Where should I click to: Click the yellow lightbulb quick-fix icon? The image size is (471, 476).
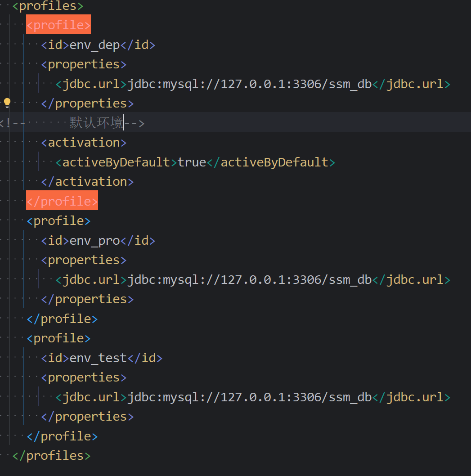click(7, 103)
